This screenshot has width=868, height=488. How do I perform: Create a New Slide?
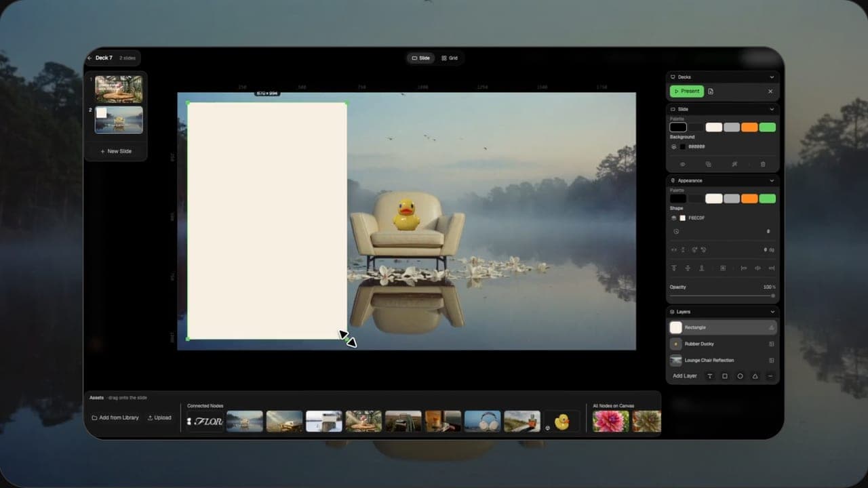pyautogui.click(x=116, y=151)
